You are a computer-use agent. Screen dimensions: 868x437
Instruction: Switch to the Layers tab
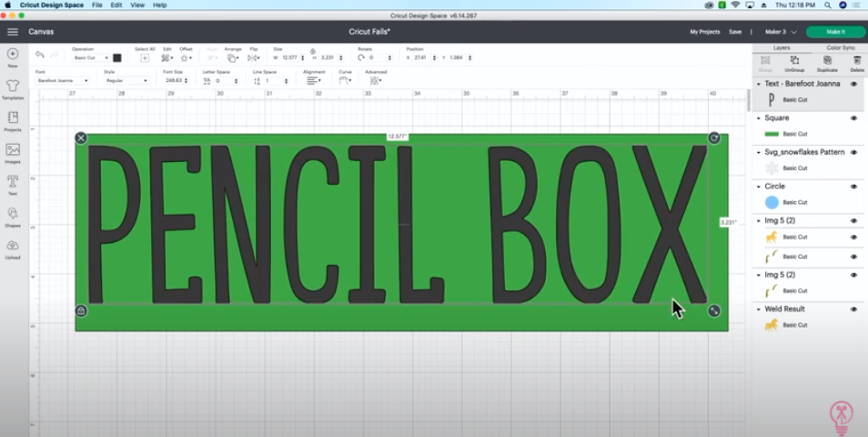coord(782,48)
